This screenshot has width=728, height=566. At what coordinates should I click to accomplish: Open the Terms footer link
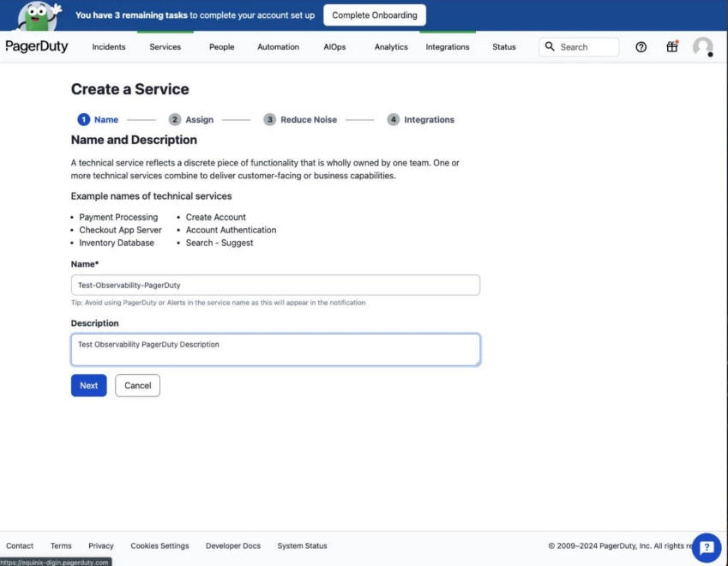61,545
